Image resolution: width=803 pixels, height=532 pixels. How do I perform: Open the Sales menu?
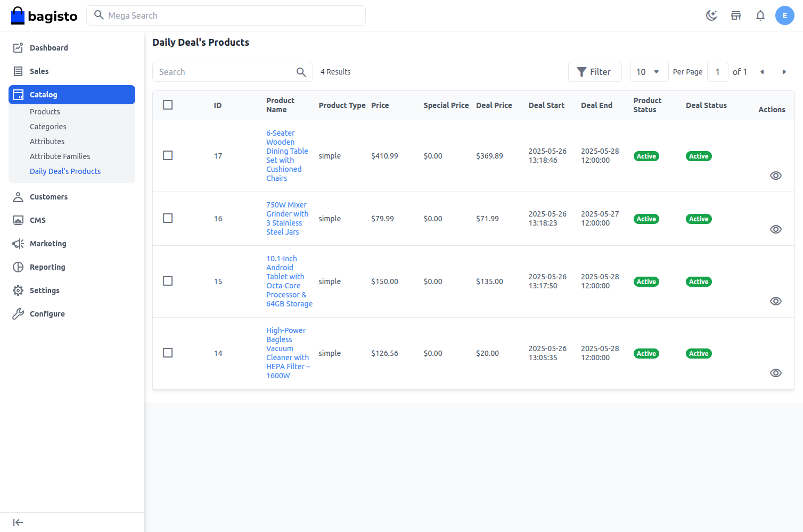(x=72, y=71)
